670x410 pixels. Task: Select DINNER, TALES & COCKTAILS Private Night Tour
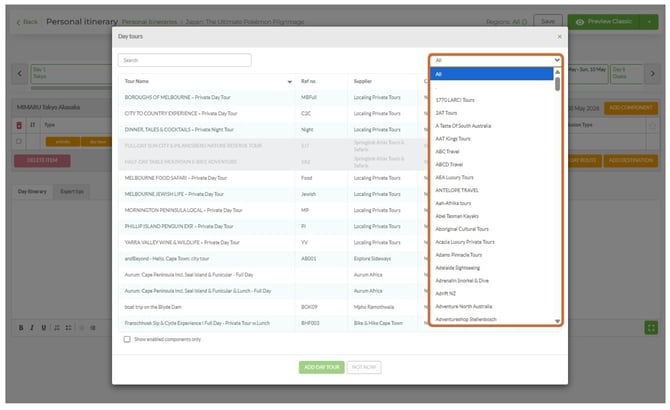point(273,130)
